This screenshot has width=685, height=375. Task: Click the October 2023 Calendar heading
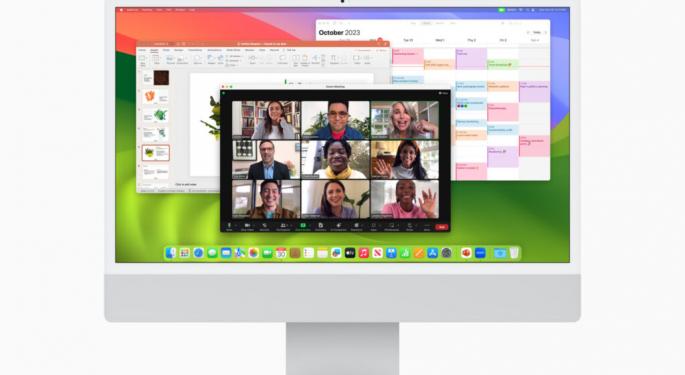[x=339, y=33]
